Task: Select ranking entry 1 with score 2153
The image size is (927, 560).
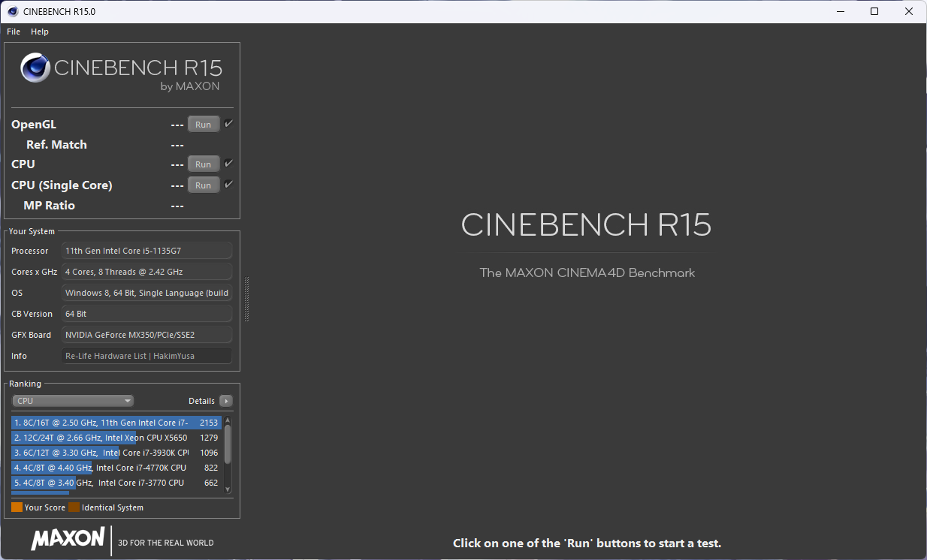Action: coord(116,423)
